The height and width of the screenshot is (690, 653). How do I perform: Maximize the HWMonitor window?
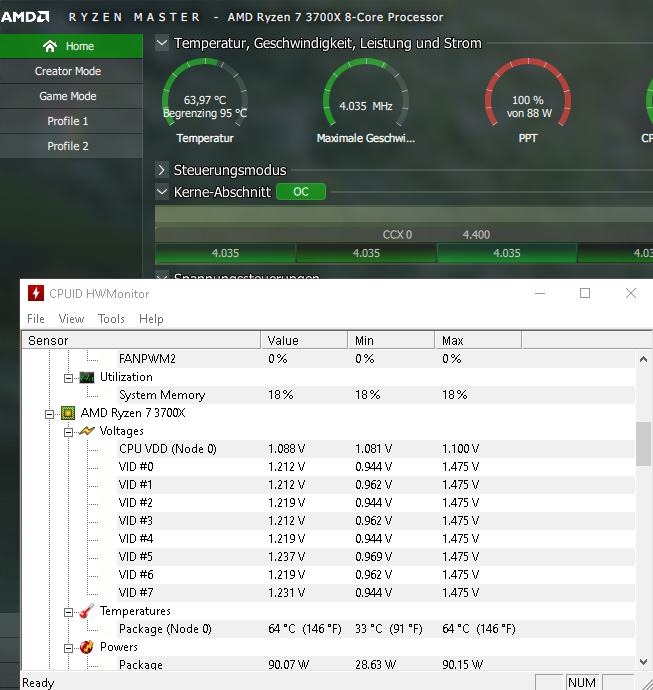(x=585, y=293)
